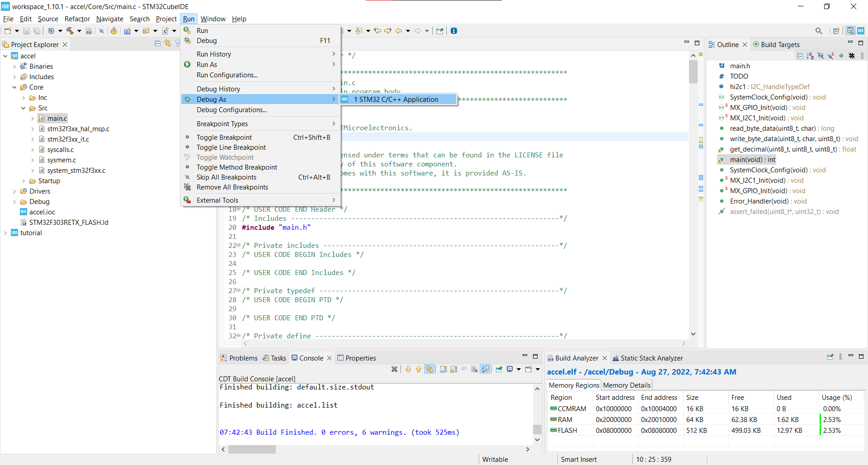The width and height of the screenshot is (868, 465).
Task: Click the console next error down arrow
Action: click(x=408, y=369)
